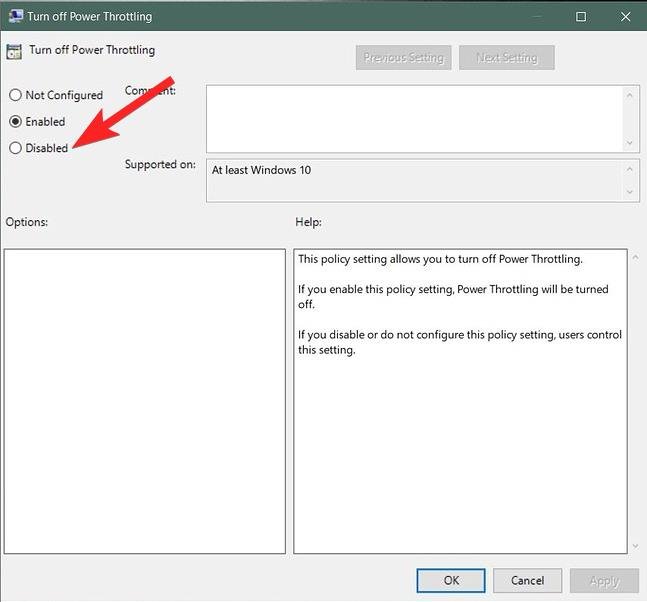Image resolution: width=647 pixels, height=602 pixels.
Task: Click the Supported on text field
Action: pos(414,181)
